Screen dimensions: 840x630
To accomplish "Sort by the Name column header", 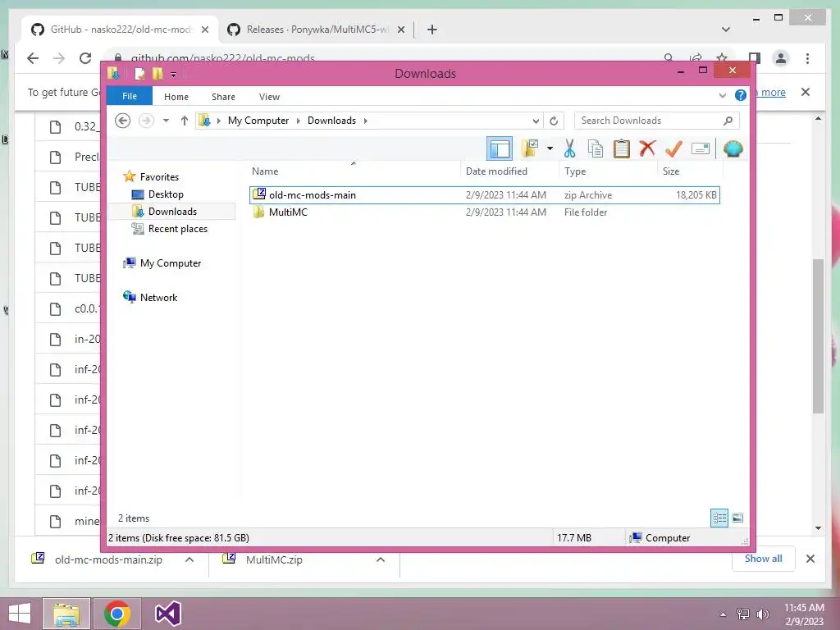I will (x=354, y=171).
